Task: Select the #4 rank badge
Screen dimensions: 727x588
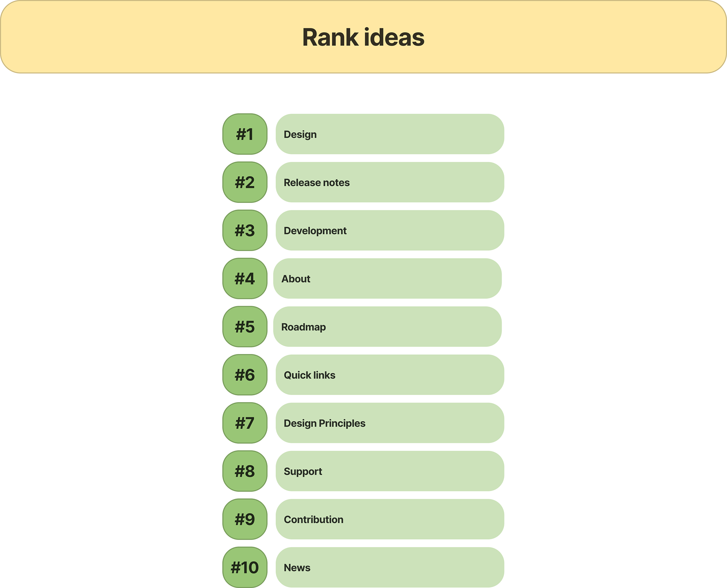Action: [x=245, y=278]
